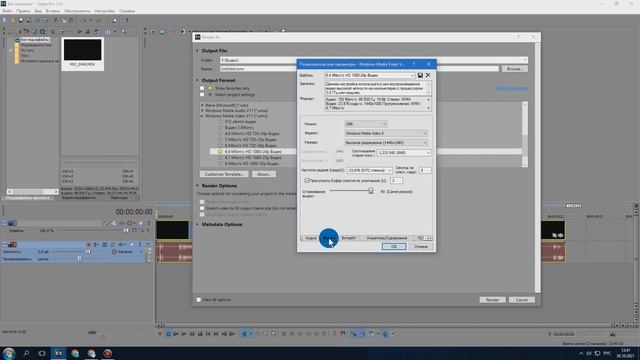This screenshot has height=360, width=640.
Task: Toggle Show favorites only checkbox in Render As
Action: point(202,88)
